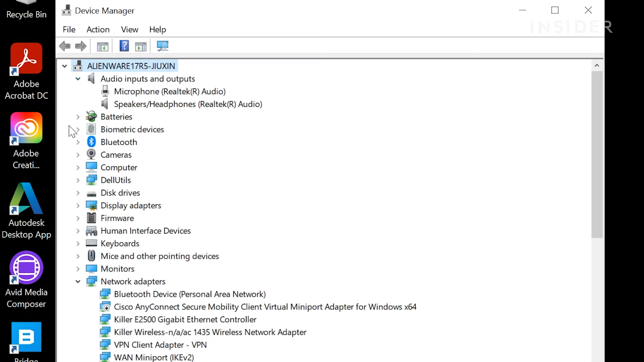Image resolution: width=644 pixels, height=362 pixels.
Task: Expand the Display adapters category
Action: pos(78,205)
